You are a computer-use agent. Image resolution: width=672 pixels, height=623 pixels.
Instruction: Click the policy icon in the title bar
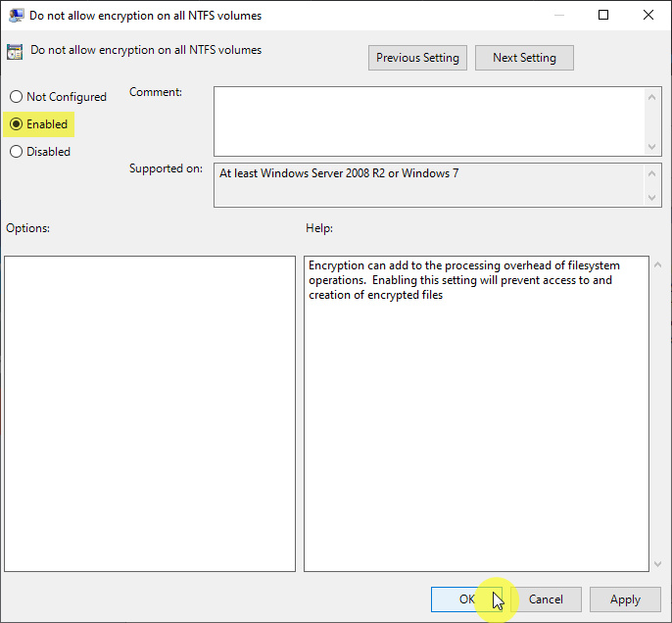pyautogui.click(x=17, y=16)
